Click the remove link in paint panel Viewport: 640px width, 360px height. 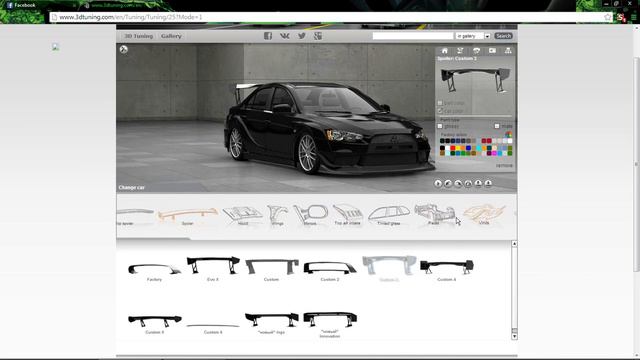504,166
